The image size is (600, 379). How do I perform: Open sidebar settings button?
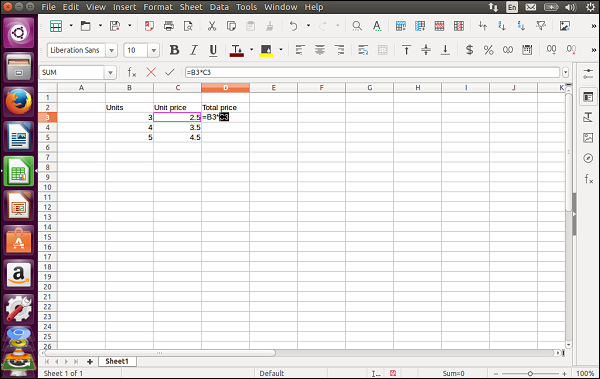point(588,74)
